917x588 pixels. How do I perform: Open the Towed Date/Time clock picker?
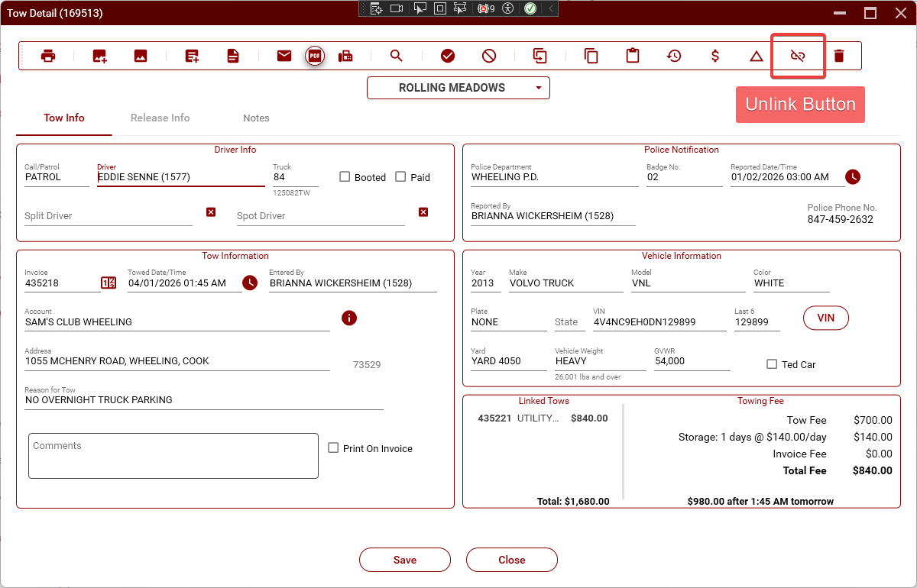(250, 283)
